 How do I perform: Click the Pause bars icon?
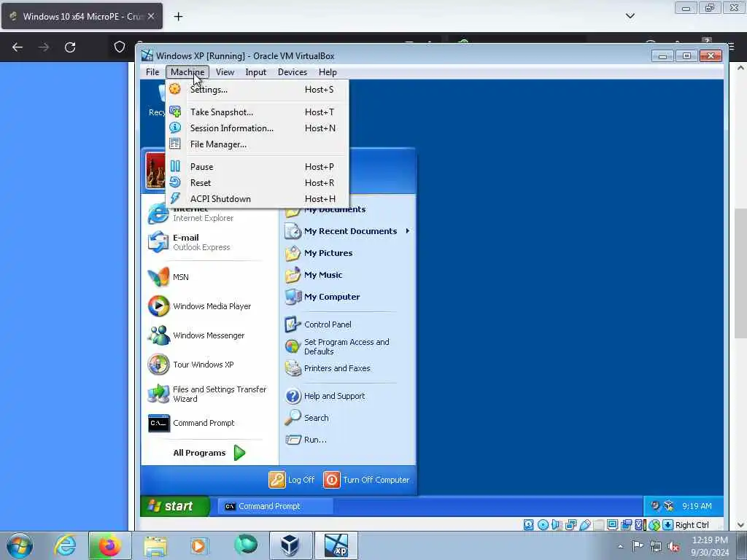(x=175, y=166)
